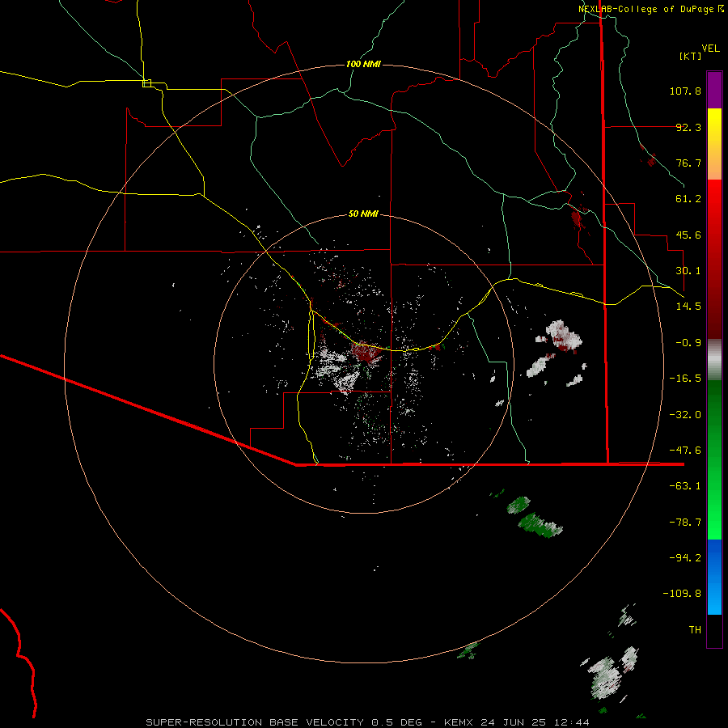Click the -16.5 velocity scale label
Viewport: 728px width, 728px height.
click(685, 379)
